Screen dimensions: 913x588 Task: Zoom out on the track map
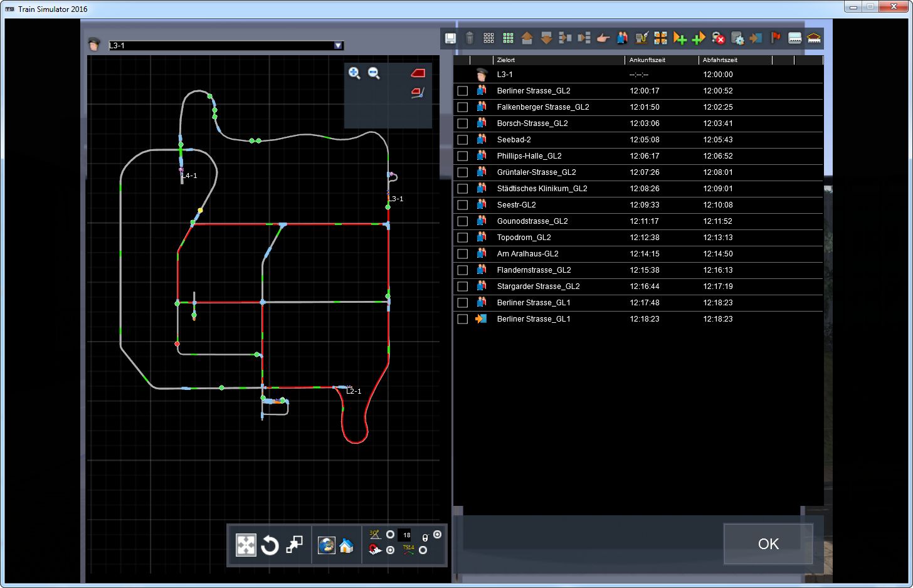click(x=374, y=73)
